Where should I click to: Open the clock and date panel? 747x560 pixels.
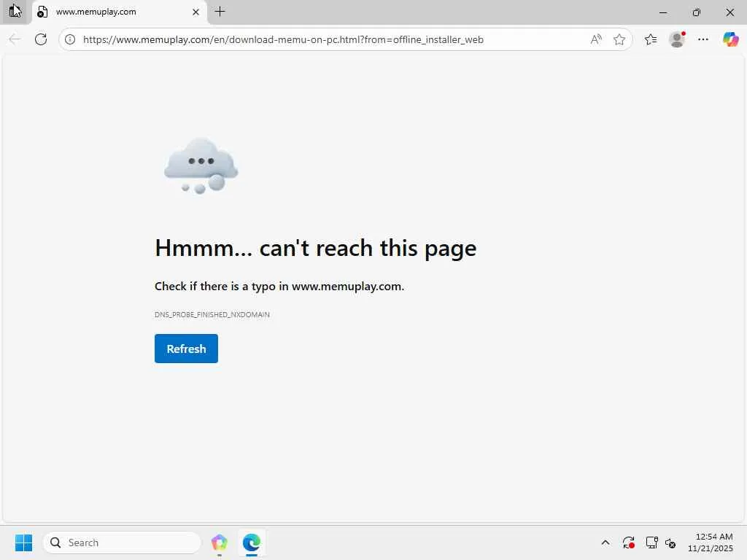(711, 542)
